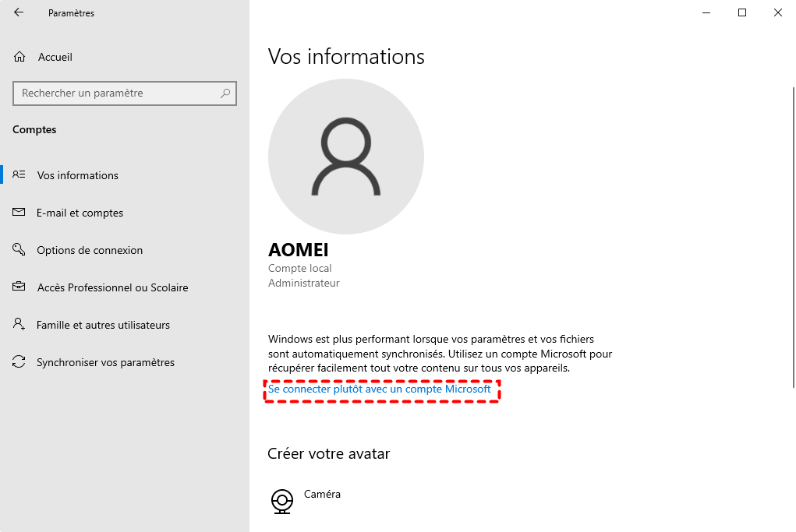This screenshot has height=532, width=796.
Task: Click the large profile avatar picture
Action: [x=346, y=156]
